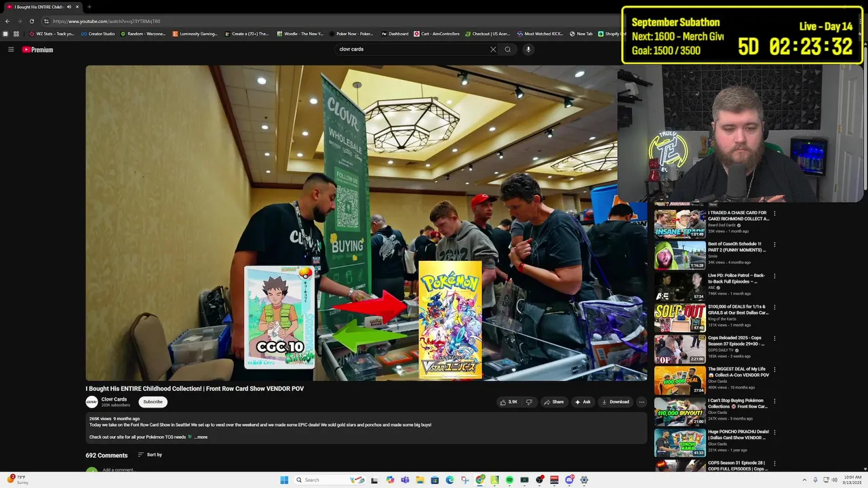Open options for 'Best of CaseOh' video
The width and height of the screenshot is (868, 488).
click(x=774, y=244)
